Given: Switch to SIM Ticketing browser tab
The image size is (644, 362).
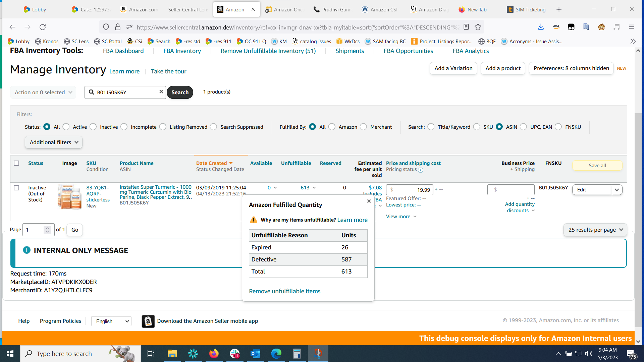Looking at the screenshot, I should 526,9.
